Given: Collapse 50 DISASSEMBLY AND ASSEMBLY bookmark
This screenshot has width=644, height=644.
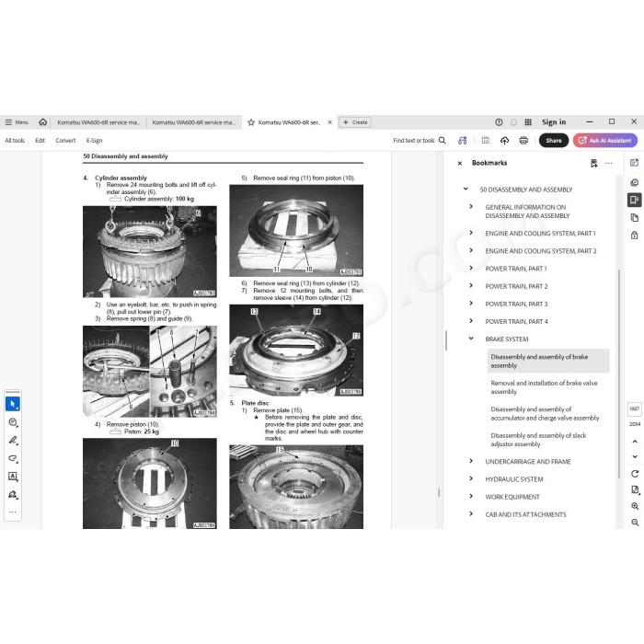Looking at the screenshot, I should (466, 189).
